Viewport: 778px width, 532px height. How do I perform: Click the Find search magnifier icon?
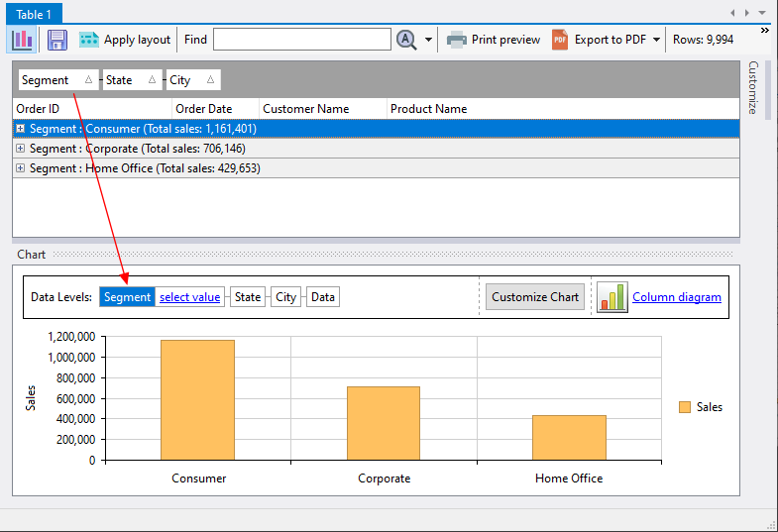[406, 40]
